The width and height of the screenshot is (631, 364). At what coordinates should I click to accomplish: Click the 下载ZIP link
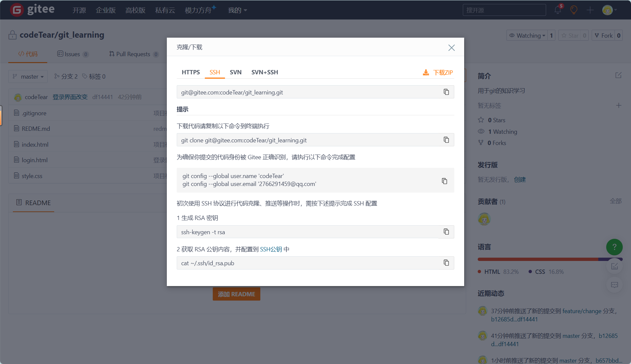(x=443, y=72)
